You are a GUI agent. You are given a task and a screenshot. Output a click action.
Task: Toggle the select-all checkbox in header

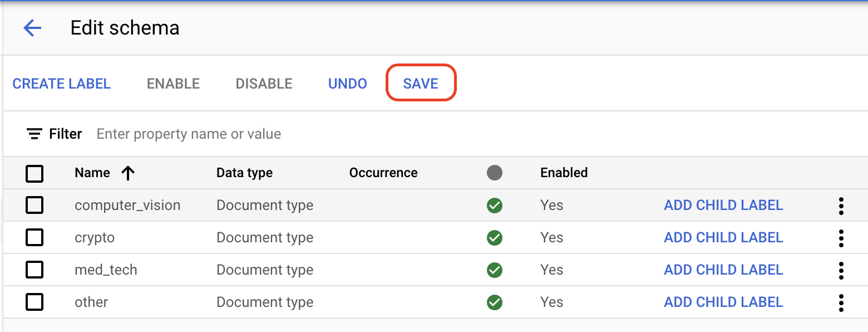click(x=34, y=174)
